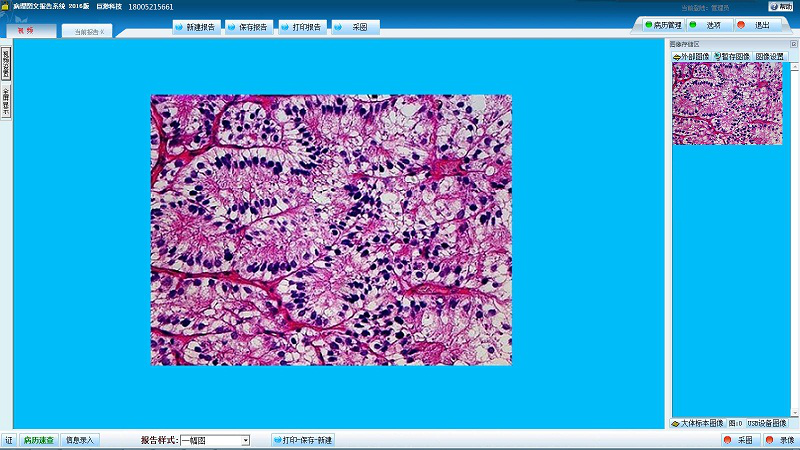Open 病历管理 (case management)
This screenshot has height=450, width=800.
(x=662, y=25)
